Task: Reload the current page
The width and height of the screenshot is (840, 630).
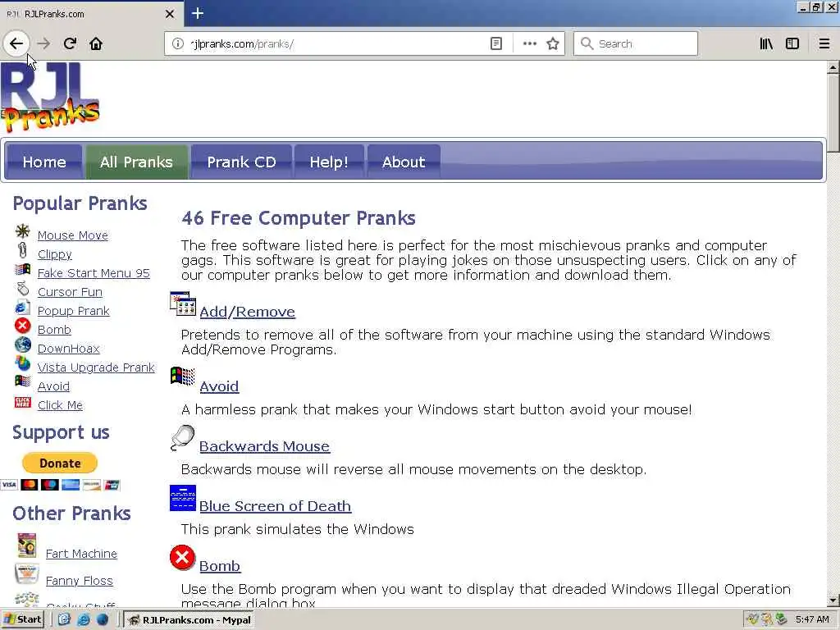Action: point(70,43)
